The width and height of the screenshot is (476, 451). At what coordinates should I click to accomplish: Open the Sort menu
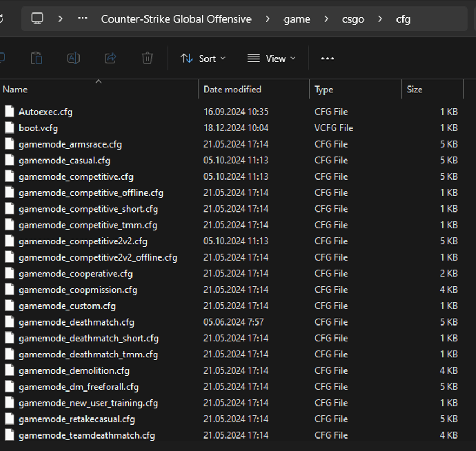pos(203,58)
